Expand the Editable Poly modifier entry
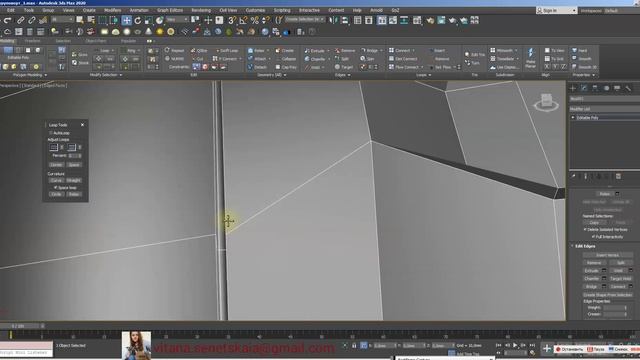This screenshot has height=360, width=640. point(573,118)
